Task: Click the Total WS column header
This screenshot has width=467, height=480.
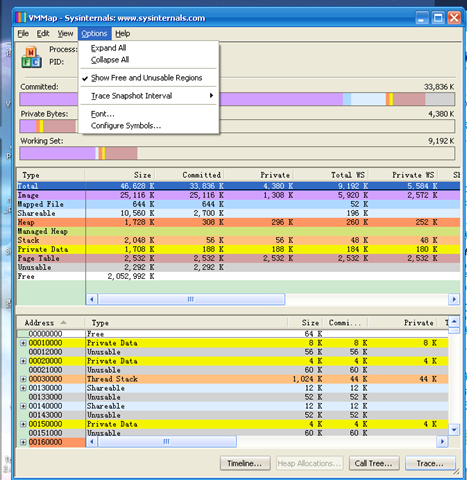Action: coord(331,175)
